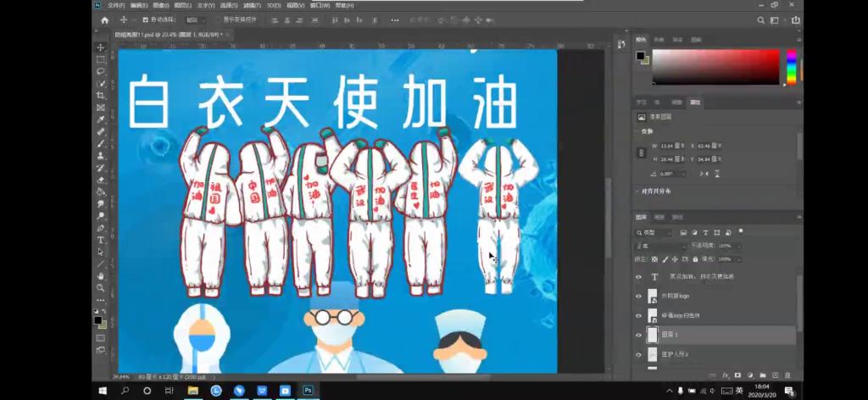This screenshot has height=400, width=868.
Task: Click the layer effects fx icon
Action: (x=726, y=375)
